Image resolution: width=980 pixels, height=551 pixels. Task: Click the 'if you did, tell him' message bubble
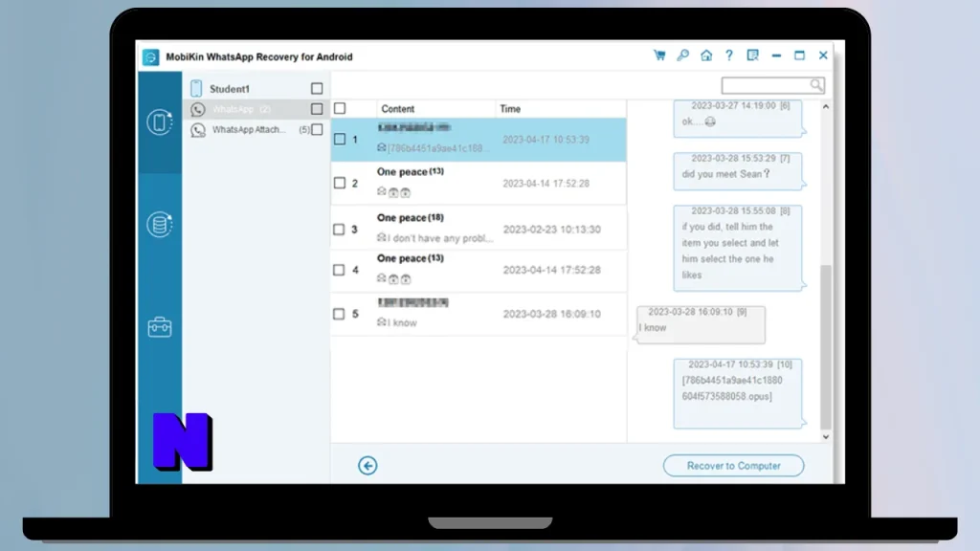(x=739, y=248)
